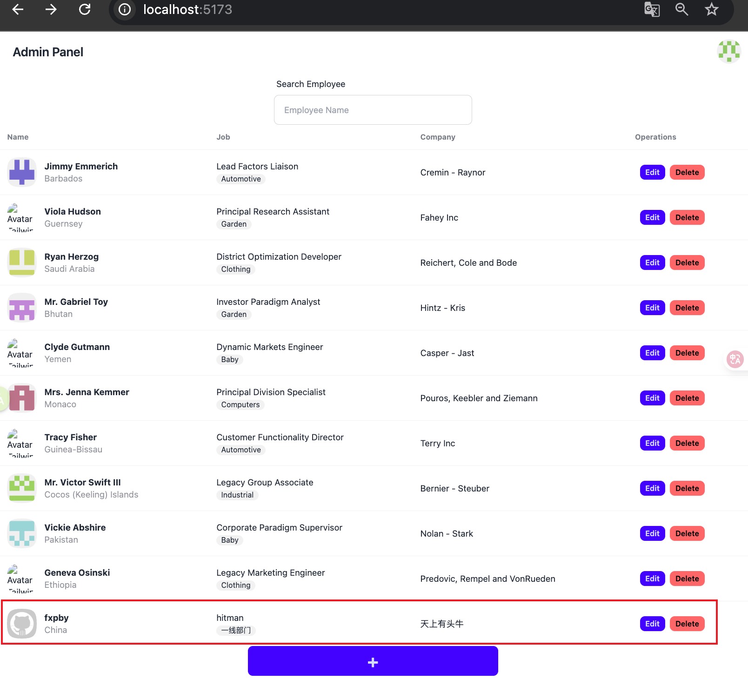Open the site info icon in the address bar
Viewport: 748px width, 700px height.
[x=125, y=9]
